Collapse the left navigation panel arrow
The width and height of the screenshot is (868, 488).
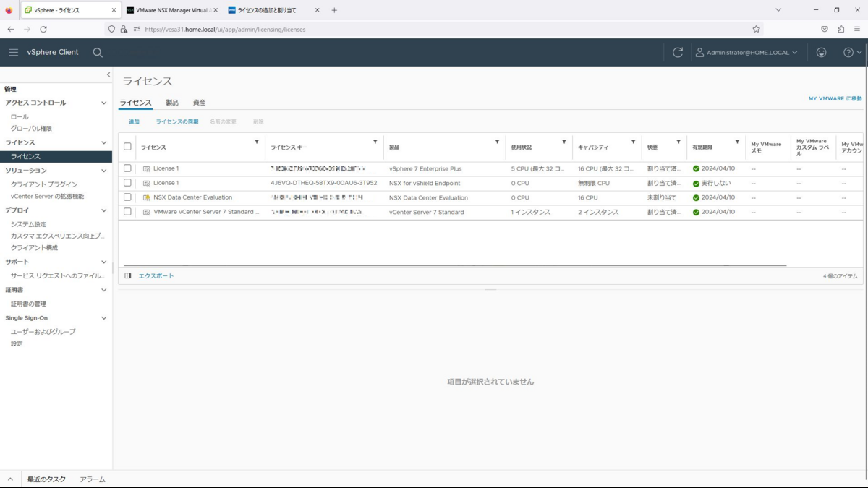tap(109, 74)
